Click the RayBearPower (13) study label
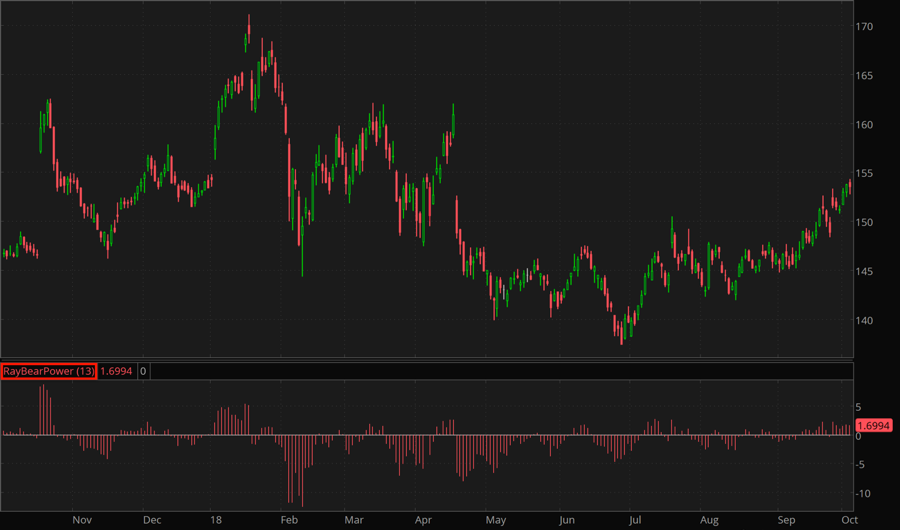This screenshot has height=530, width=900. (x=49, y=371)
